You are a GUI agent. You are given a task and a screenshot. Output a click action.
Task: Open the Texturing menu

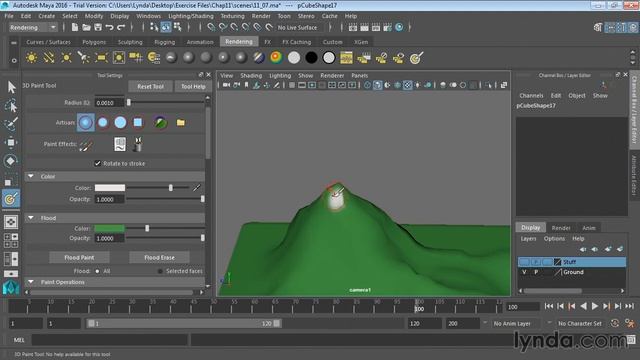point(232,16)
